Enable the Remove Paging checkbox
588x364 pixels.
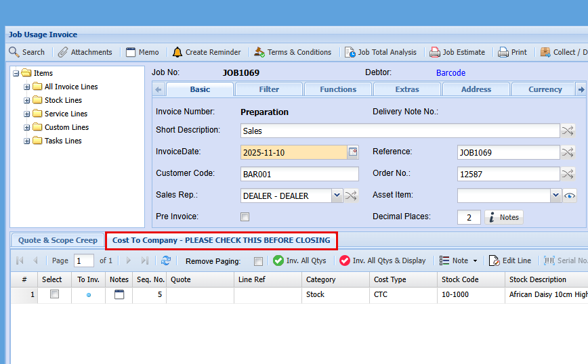click(x=258, y=261)
